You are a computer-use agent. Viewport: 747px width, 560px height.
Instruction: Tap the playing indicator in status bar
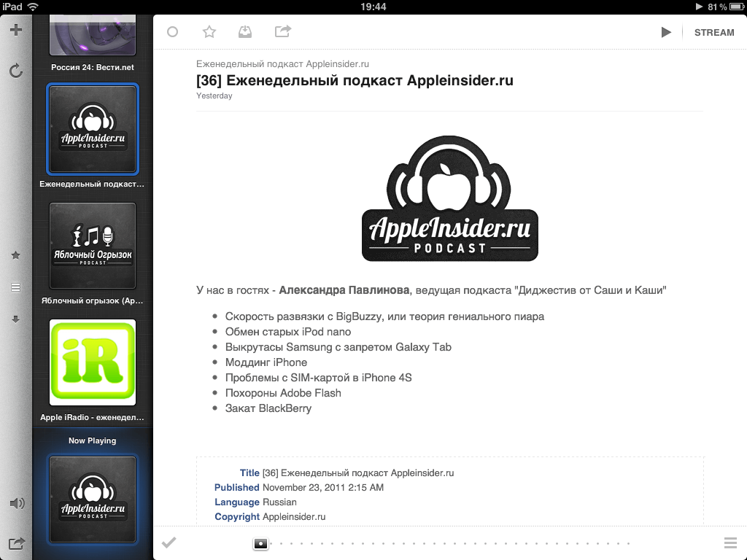point(699,7)
